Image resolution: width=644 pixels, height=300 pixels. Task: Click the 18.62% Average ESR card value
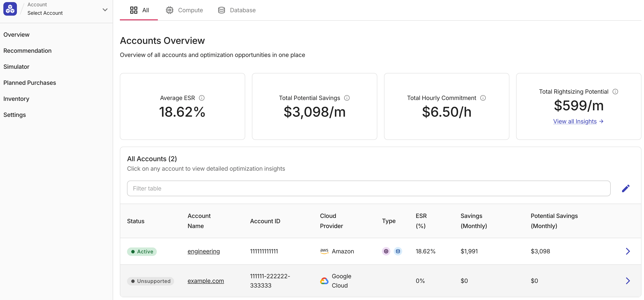[182, 112]
